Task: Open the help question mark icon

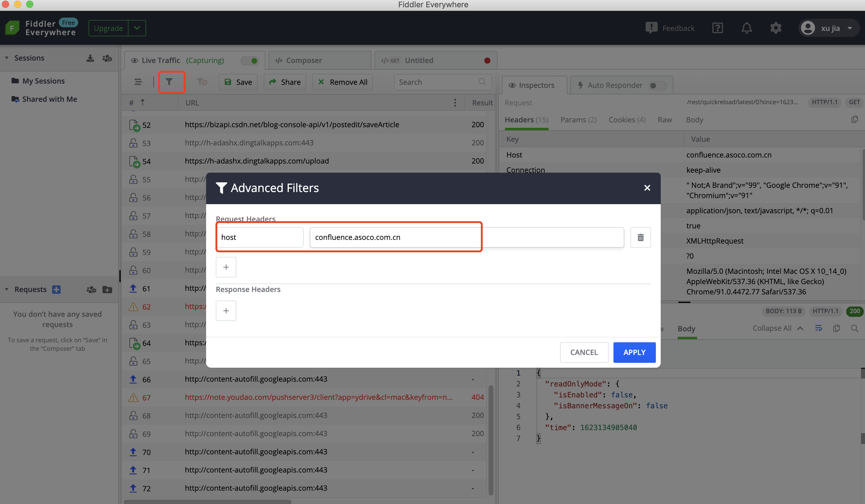Action: [717, 28]
